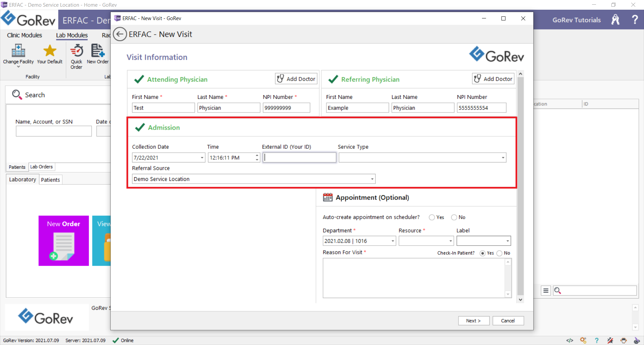Image resolution: width=644 pixels, height=345 pixels.
Task: Click the scrollbar down arrow in New Visit
Action: click(521, 300)
